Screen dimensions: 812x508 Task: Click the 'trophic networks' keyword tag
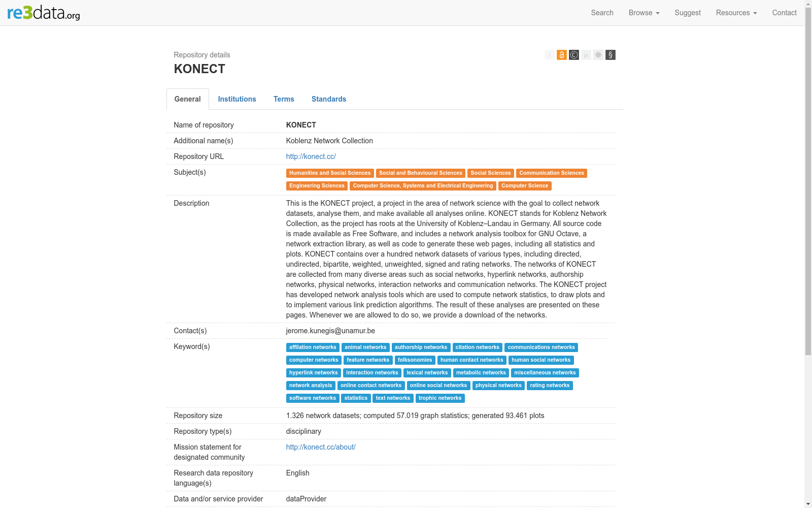click(x=439, y=398)
